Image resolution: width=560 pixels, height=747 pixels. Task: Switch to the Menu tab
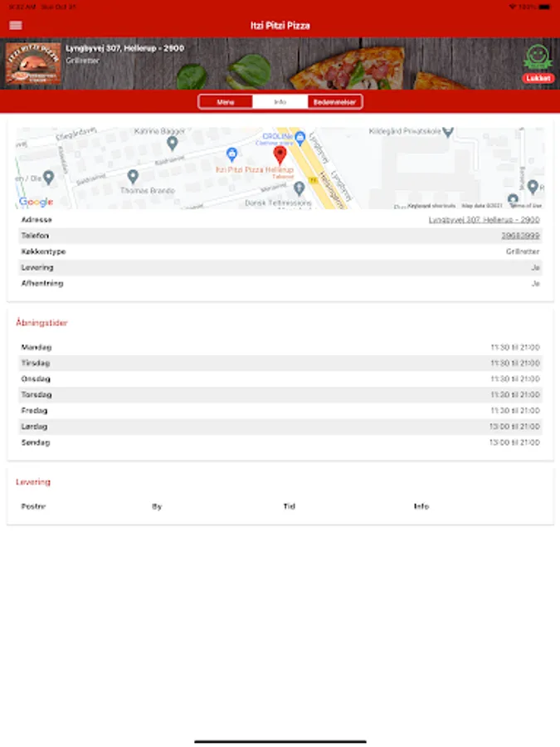226,102
